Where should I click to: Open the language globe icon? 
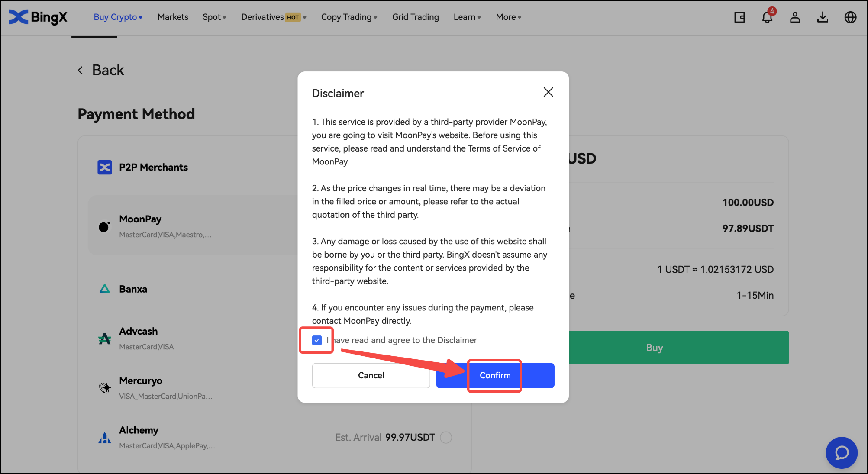[850, 17]
